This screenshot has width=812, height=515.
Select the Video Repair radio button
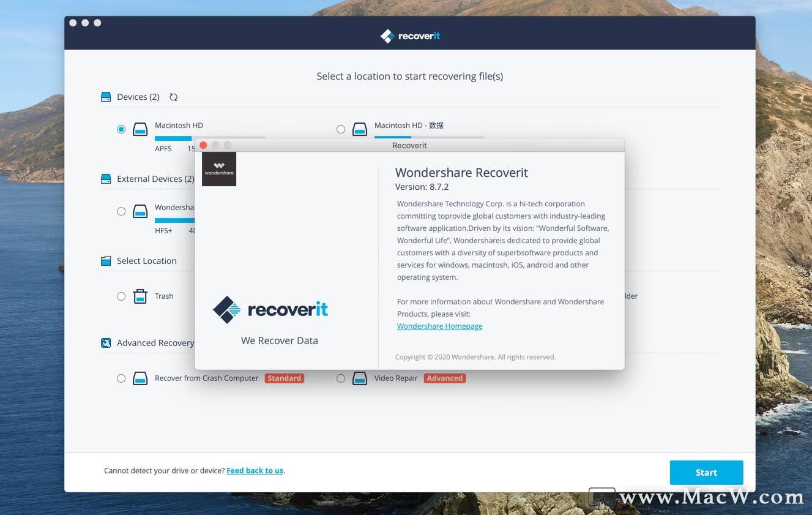coord(341,378)
